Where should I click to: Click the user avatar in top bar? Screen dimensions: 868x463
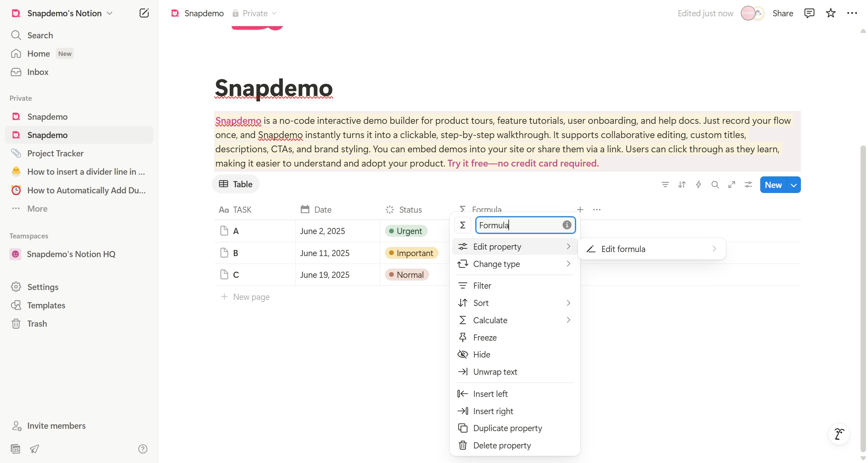[748, 13]
